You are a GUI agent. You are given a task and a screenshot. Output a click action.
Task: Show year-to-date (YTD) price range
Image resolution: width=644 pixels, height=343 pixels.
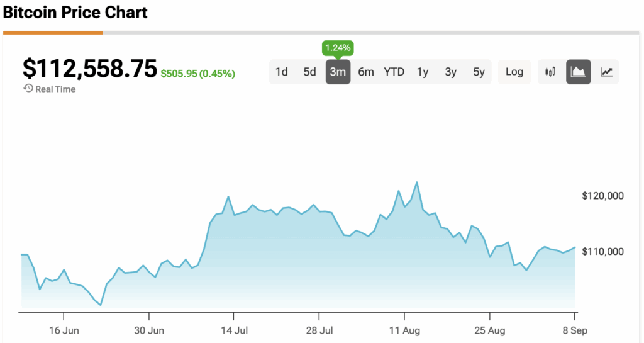[x=394, y=72]
